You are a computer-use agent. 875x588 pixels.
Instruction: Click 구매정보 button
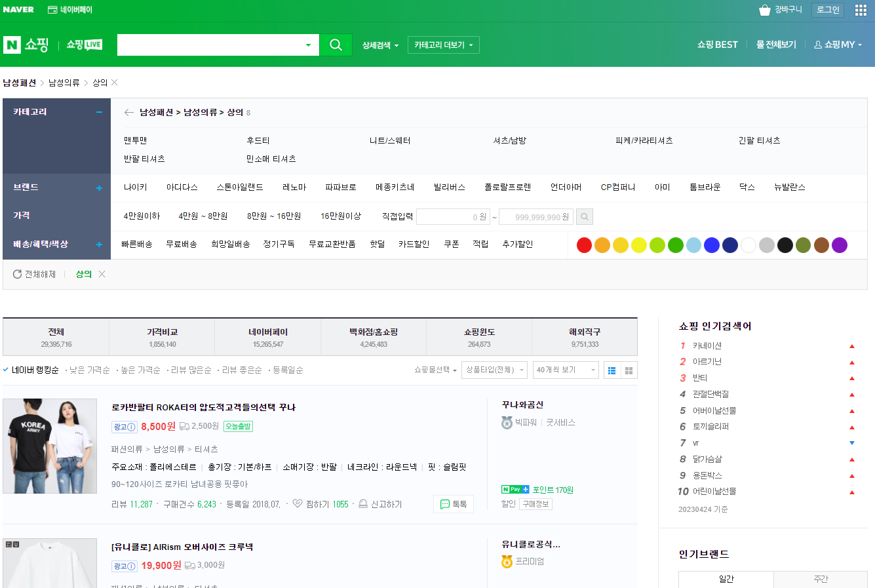(535, 504)
